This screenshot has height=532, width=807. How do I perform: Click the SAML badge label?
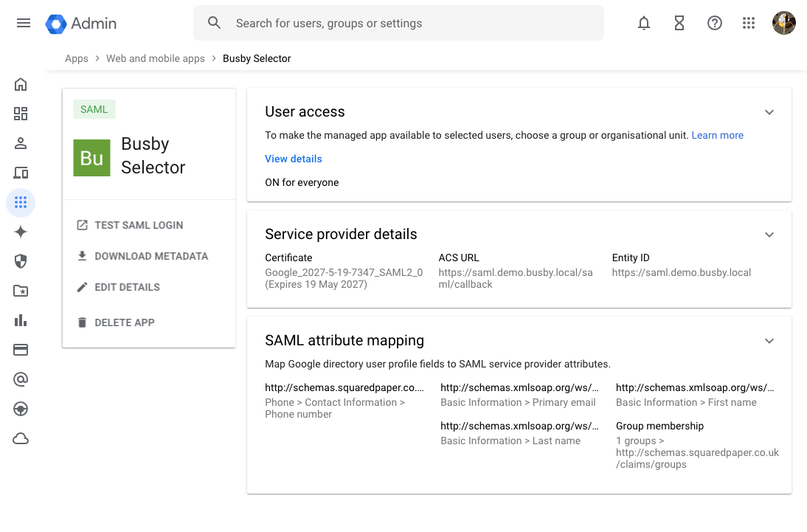click(x=94, y=109)
